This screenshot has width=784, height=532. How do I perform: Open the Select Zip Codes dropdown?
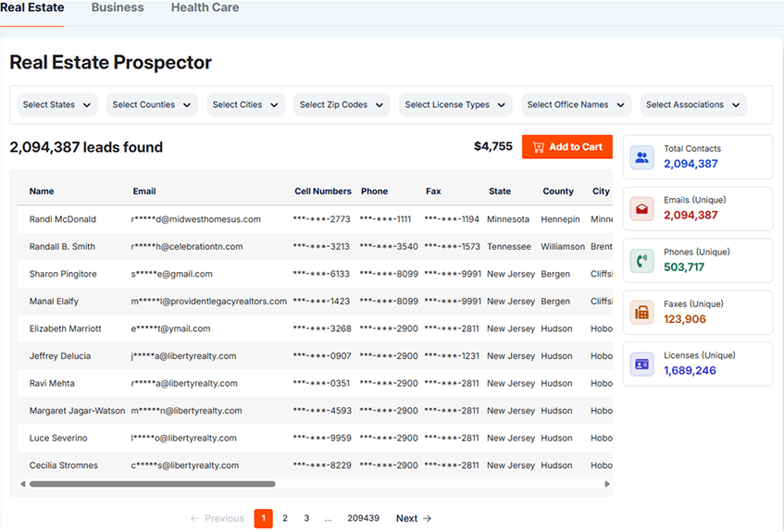(x=342, y=105)
